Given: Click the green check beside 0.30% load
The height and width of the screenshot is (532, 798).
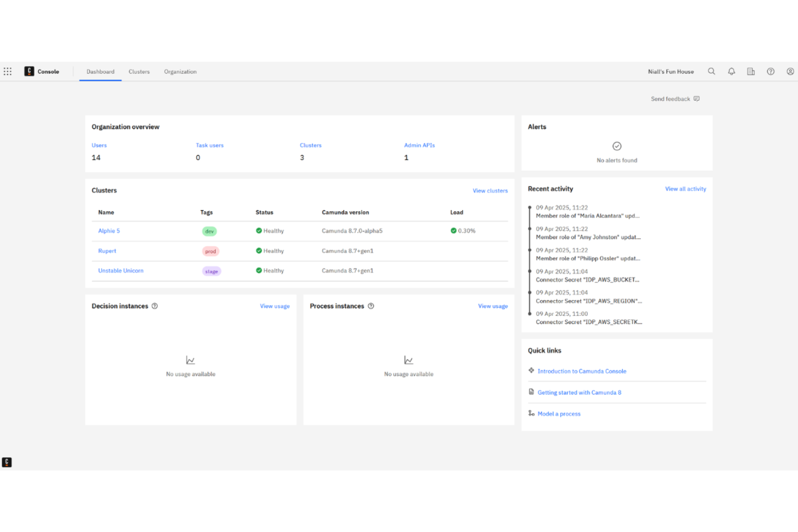Looking at the screenshot, I should click(x=453, y=231).
